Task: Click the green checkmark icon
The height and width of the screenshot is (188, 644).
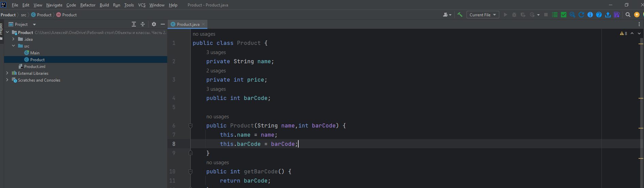Action: [x=564, y=15]
